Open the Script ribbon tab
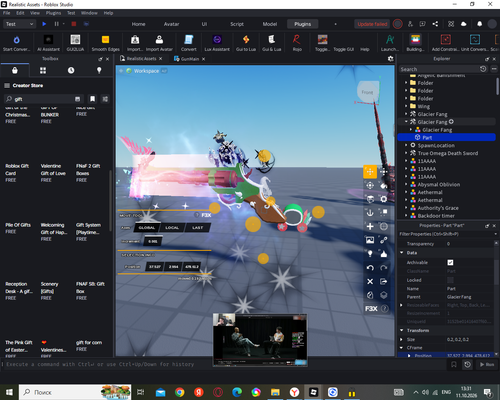Viewport: 500px width, 400px height. (237, 24)
